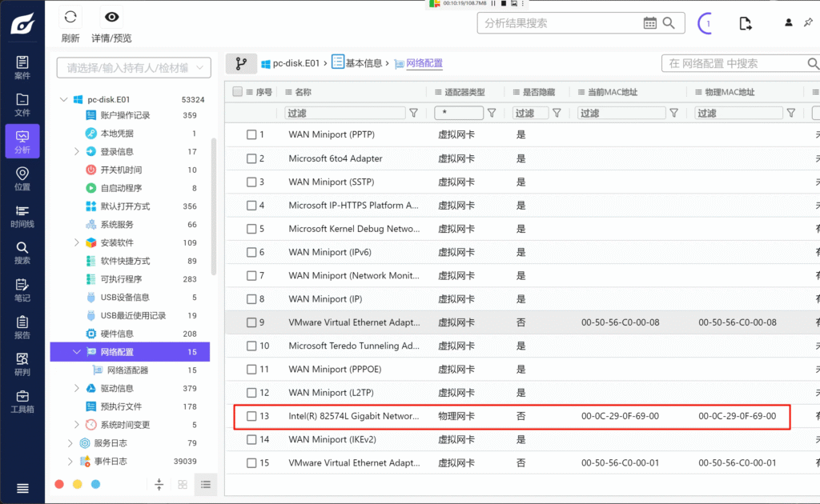
Task: Open the 分析 sidebar section
Action: point(22,142)
